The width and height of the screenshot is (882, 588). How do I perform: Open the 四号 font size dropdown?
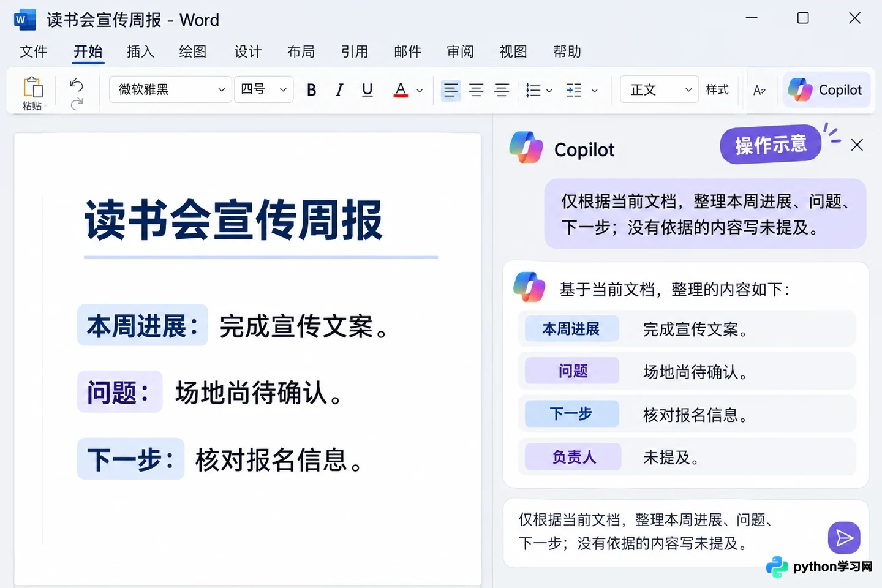(264, 89)
